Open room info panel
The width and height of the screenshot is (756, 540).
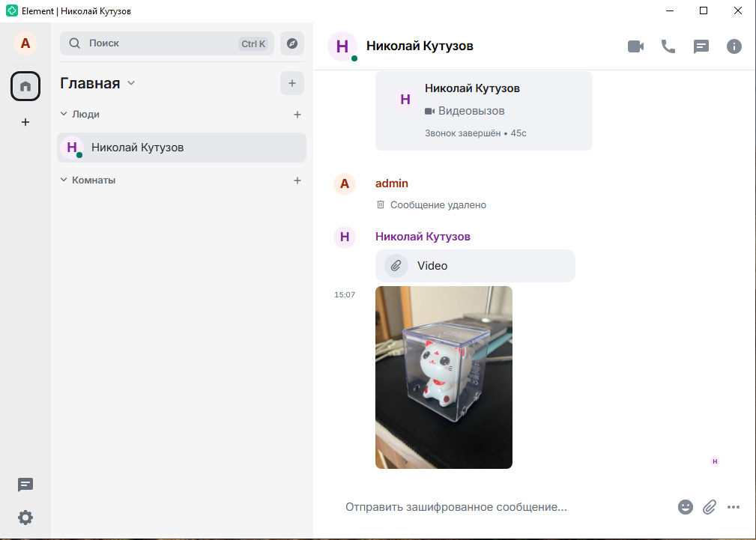[734, 46]
